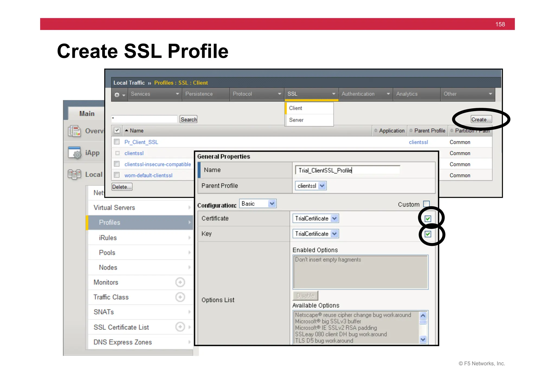
Task: Toggle the Custom header checkbox
Action: pyautogui.click(x=427, y=204)
